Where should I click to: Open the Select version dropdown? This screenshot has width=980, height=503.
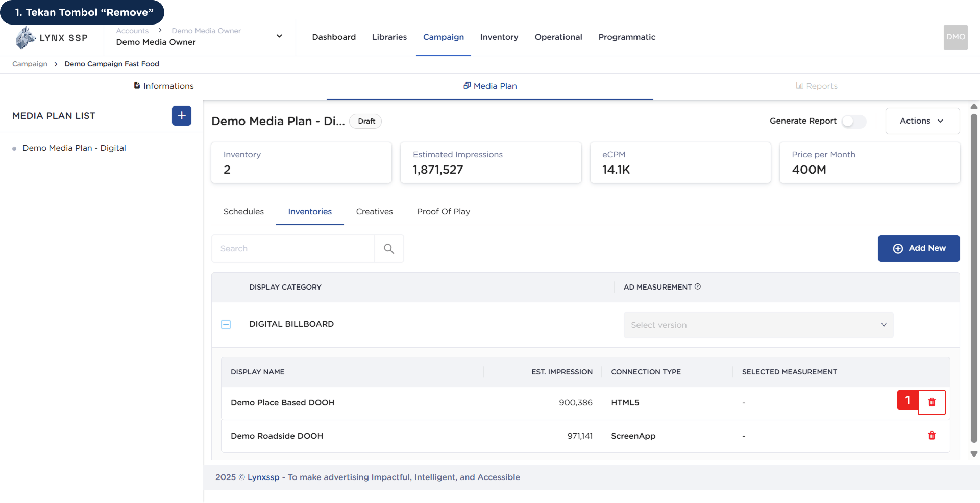(758, 325)
